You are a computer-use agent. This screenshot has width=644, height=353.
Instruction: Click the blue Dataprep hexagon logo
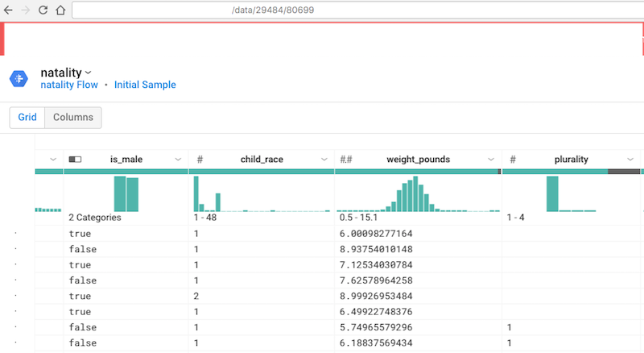(19, 79)
